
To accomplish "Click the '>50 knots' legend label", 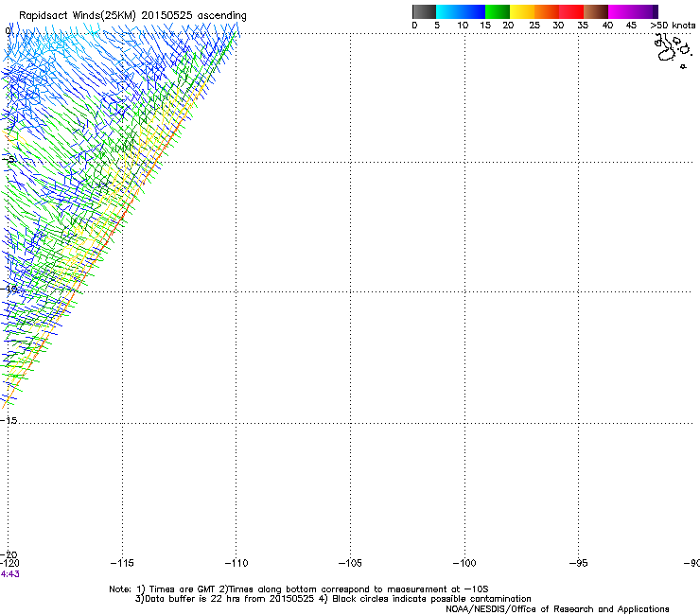I will 673,25.
